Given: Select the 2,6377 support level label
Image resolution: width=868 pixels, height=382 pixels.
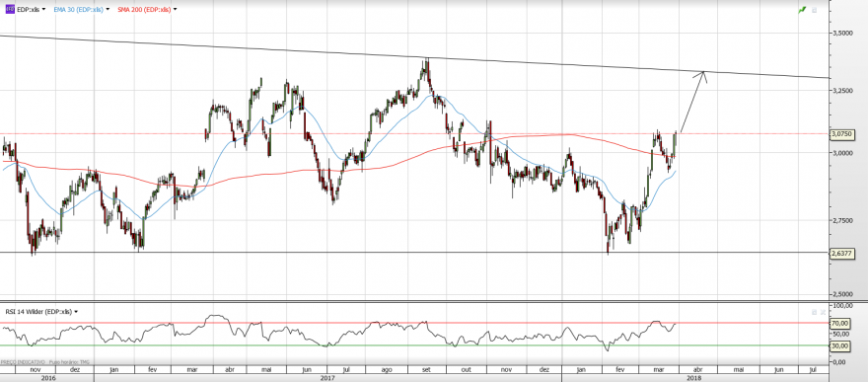Looking at the screenshot, I should (x=843, y=253).
